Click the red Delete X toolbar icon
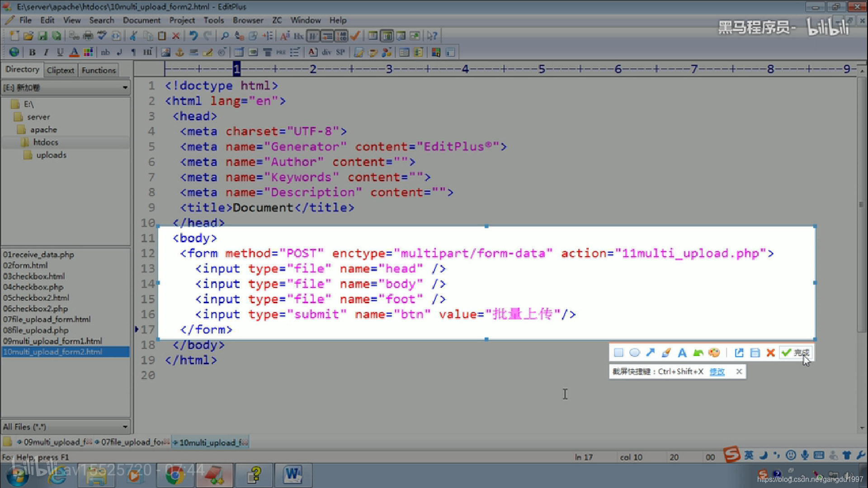This screenshot has width=868, height=488. pyautogui.click(x=176, y=36)
